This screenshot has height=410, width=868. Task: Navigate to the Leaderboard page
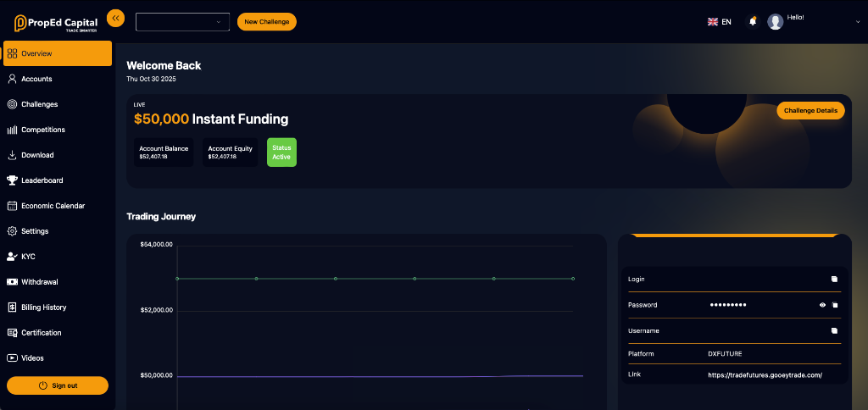coord(58,180)
